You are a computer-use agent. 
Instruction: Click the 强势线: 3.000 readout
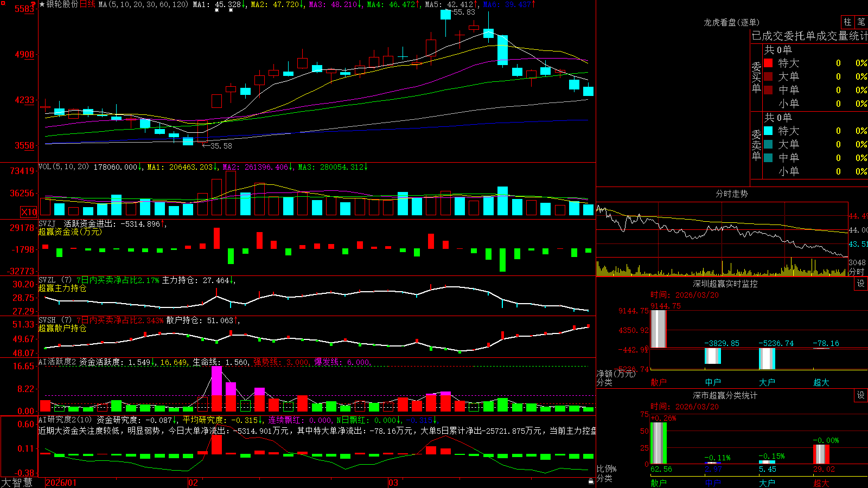pos(281,362)
